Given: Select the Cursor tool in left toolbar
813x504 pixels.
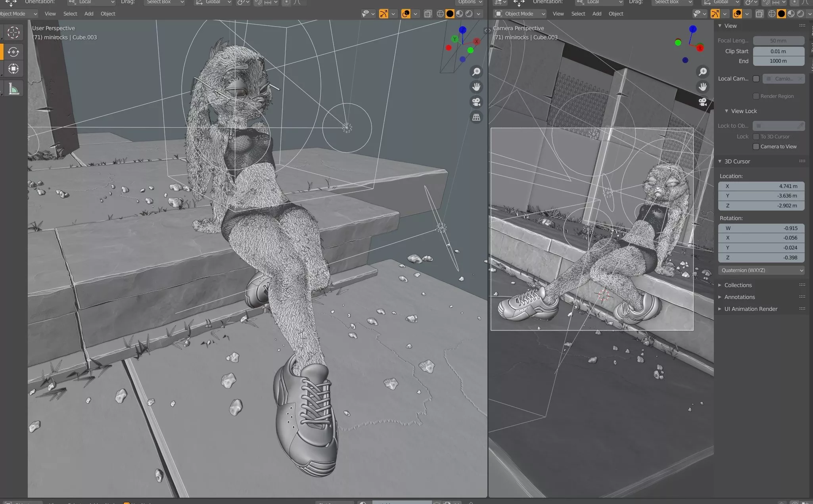Looking at the screenshot, I should tap(13, 32).
